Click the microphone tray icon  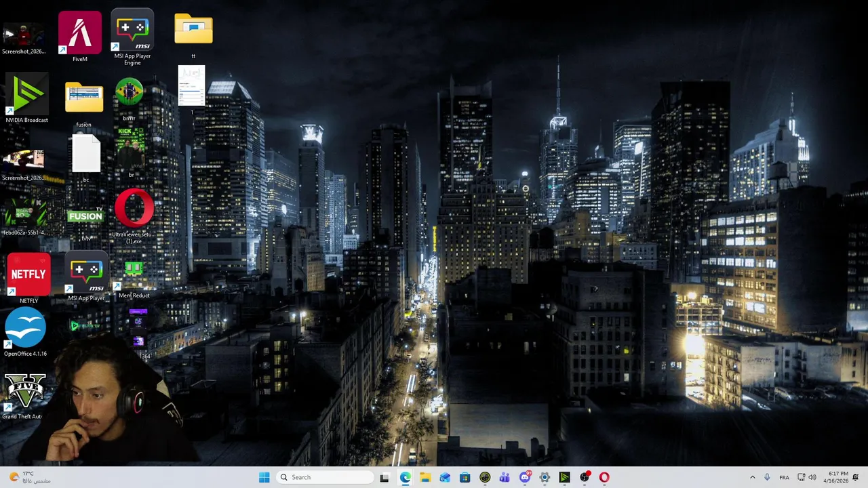tap(767, 477)
